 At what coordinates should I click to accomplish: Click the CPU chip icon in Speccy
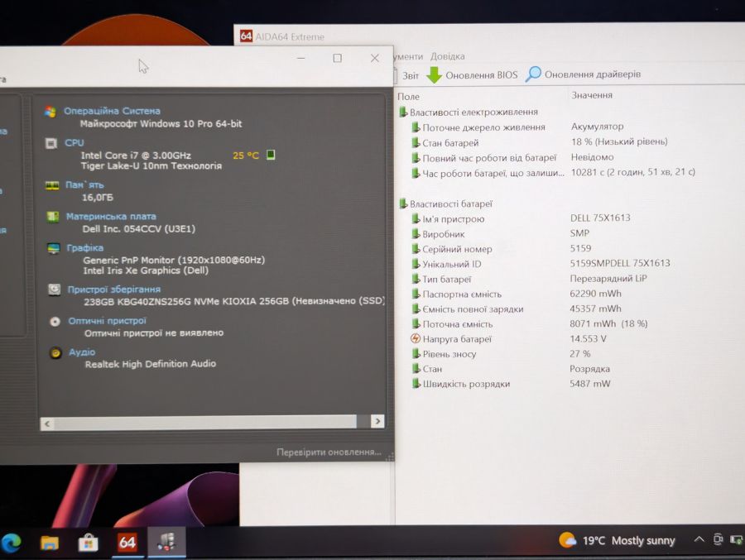(50, 143)
